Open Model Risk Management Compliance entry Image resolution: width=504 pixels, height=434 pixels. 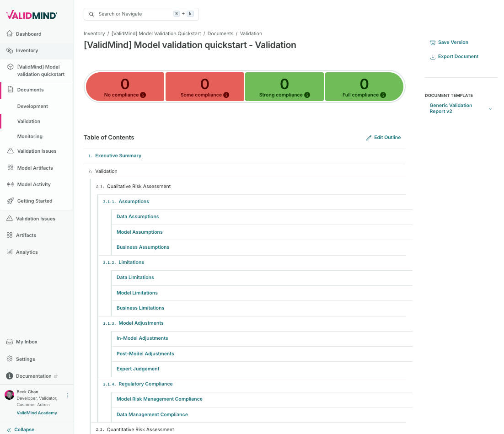click(160, 399)
